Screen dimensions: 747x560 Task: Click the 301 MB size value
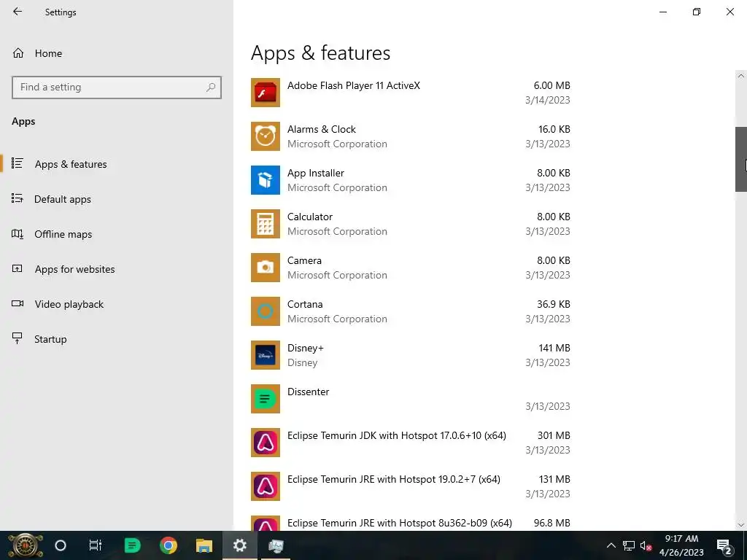[554, 436]
